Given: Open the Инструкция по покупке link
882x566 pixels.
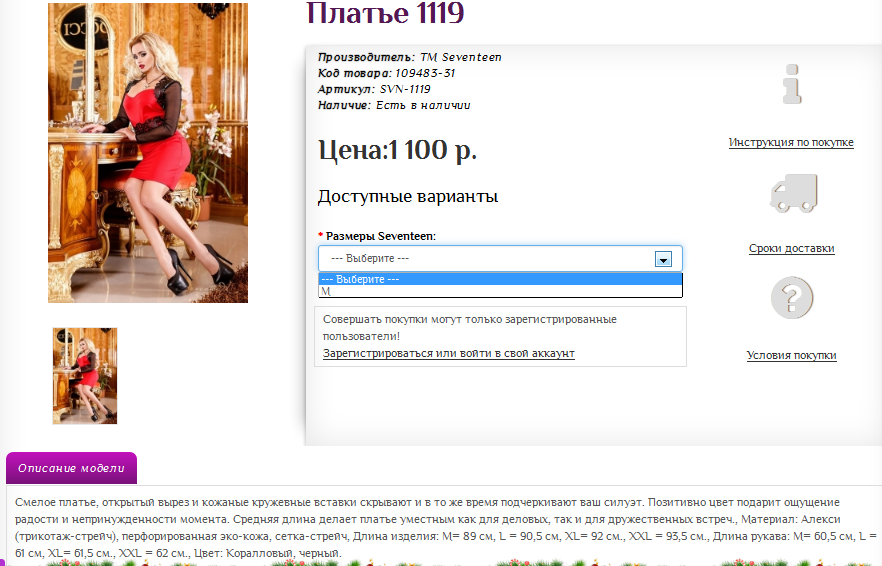Looking at the screenshot, I should pyautogui.click(x=791, y=142).
